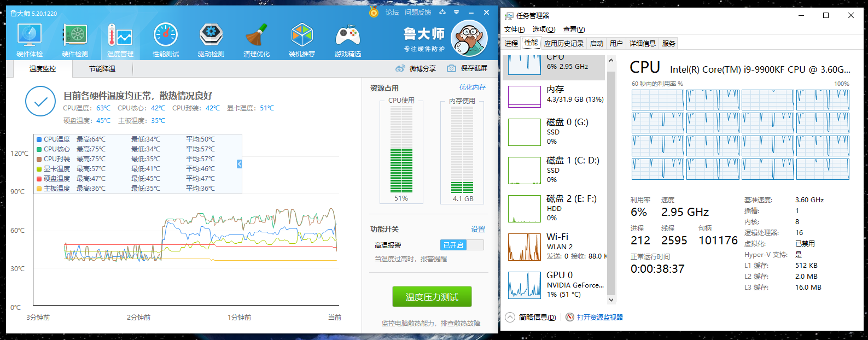Click the gold medal icon in Lu Master title bar
The height and width of the screenshot is (340, 868).
pos(374,12)
